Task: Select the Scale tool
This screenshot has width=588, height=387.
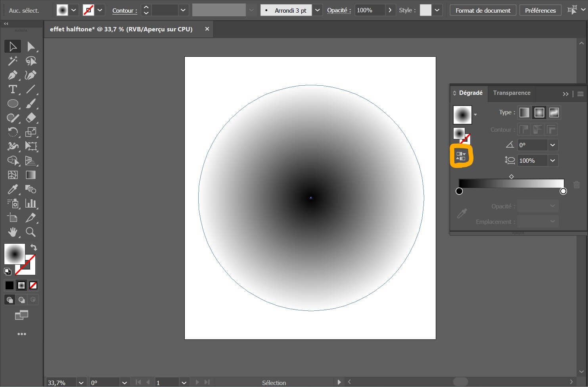Action: 31,132
